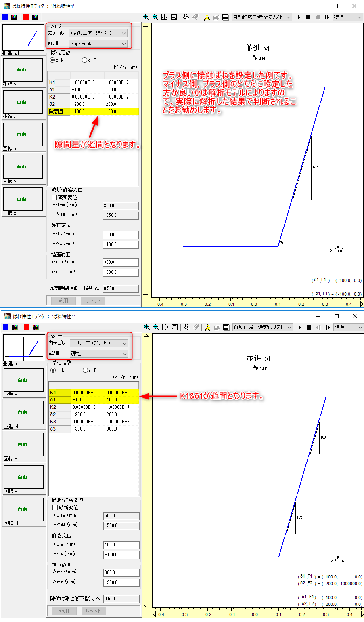Screen dimensions: 364x622
Task: Click spring editor app icon in upper title bar
Action: (6, 6)
